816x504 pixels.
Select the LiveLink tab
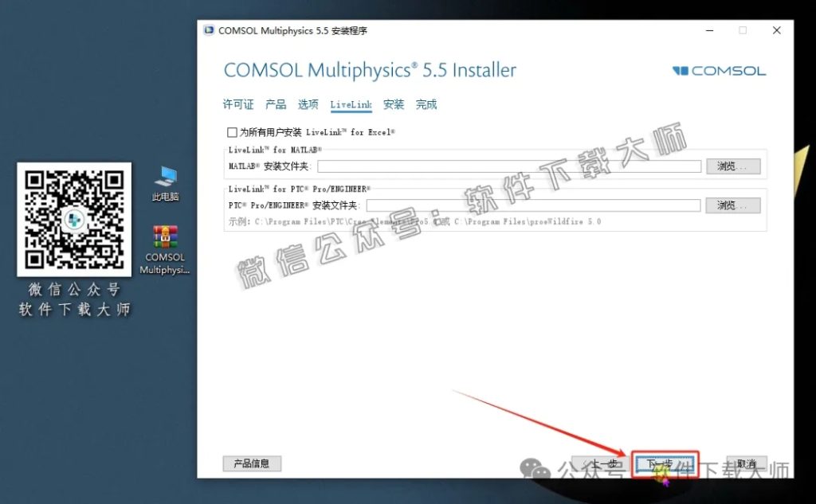[351, 104]
